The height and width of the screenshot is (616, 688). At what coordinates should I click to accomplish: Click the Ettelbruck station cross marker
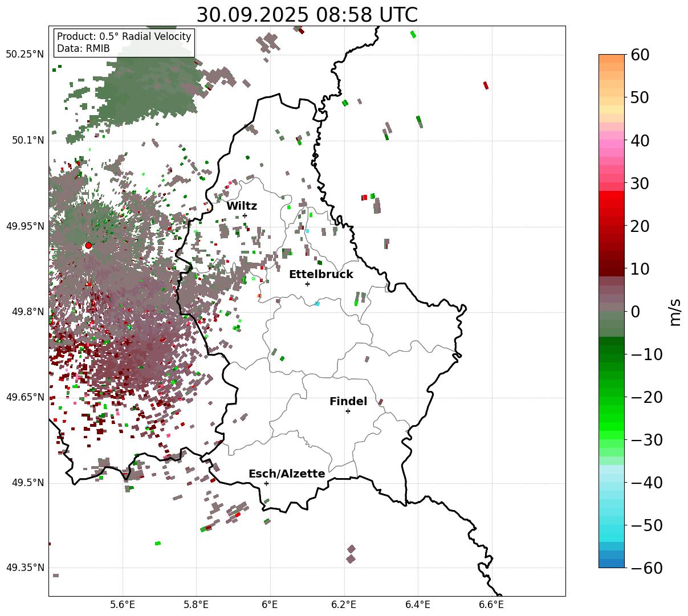point(307,284)
